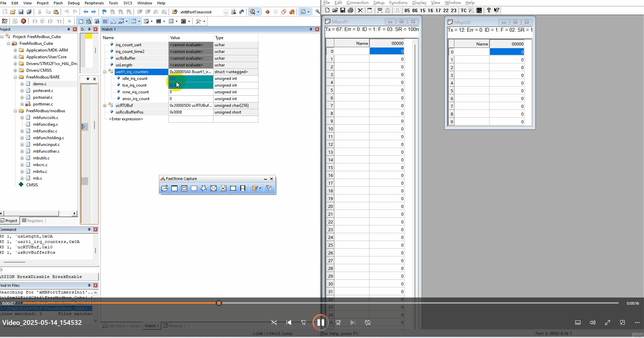
Task: Click Navigate Backward blue arrow
Action: tap(86, 12)
